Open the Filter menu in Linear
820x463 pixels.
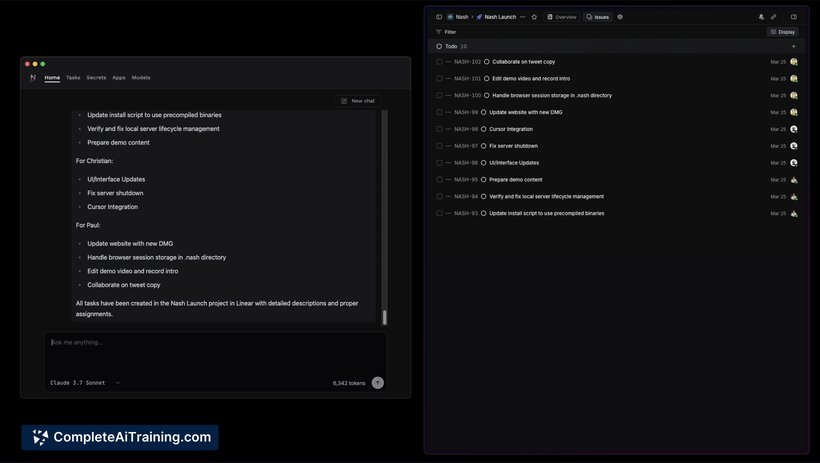(x=446, y=32)
